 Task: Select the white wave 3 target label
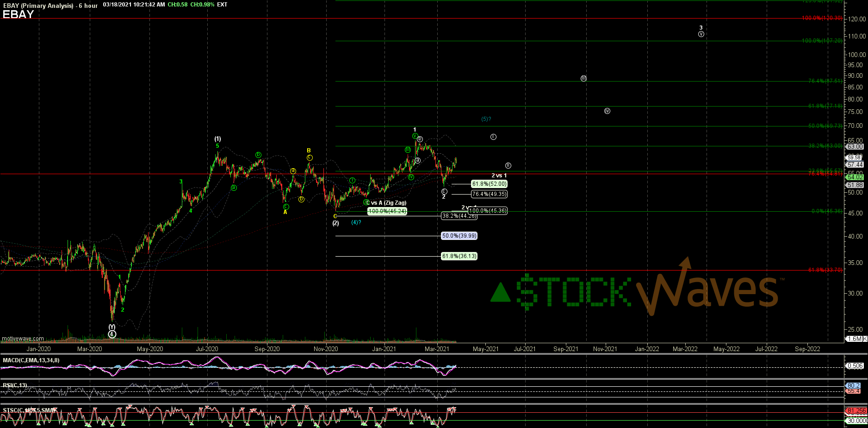[x=701, y=28]
